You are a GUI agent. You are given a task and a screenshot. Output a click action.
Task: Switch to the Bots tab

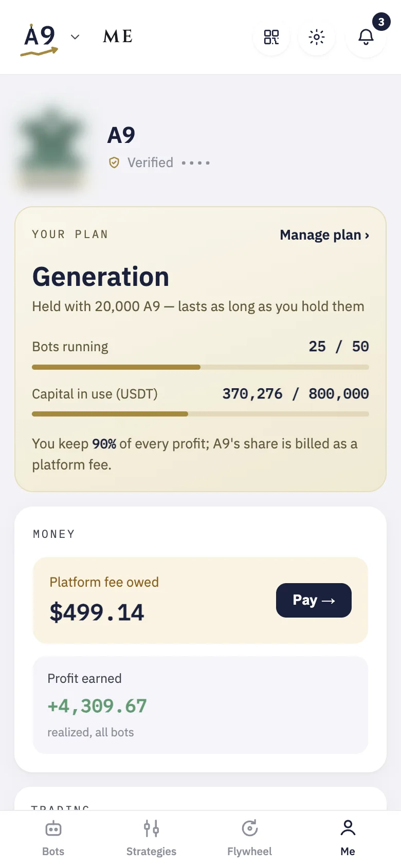[x=53, y=838]
